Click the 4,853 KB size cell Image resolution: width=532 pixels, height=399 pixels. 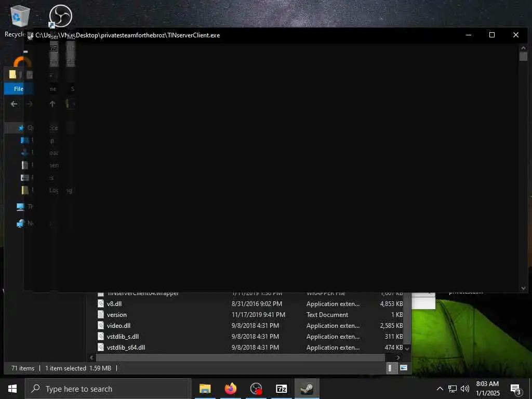[392, 303]
